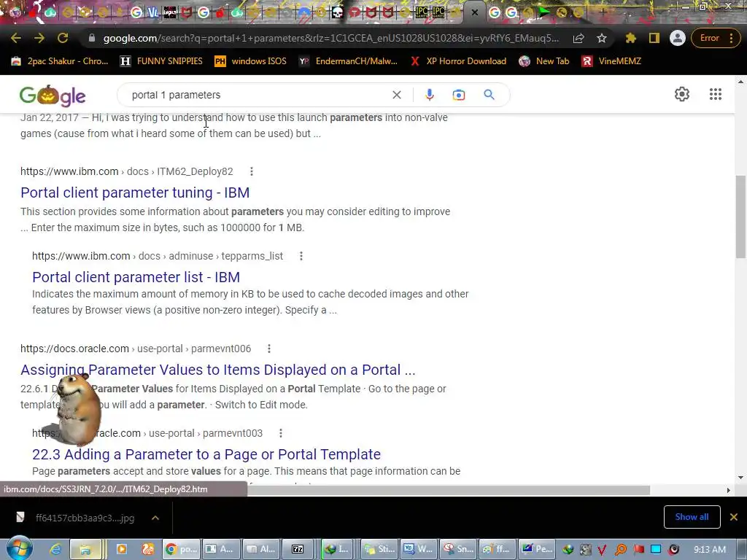Switch to the Sti... taskbar window

pyautogui.click(x=379, y=549)
